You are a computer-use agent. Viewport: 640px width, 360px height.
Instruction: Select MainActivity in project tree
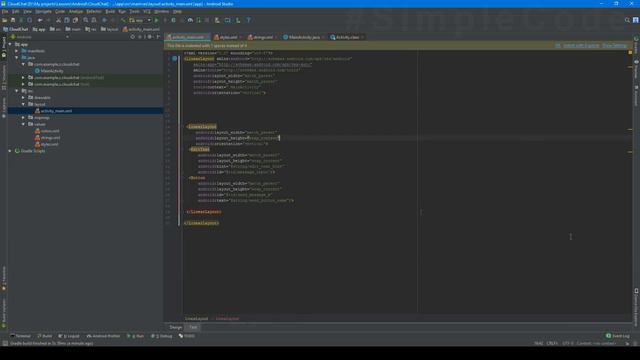[52, 71]
